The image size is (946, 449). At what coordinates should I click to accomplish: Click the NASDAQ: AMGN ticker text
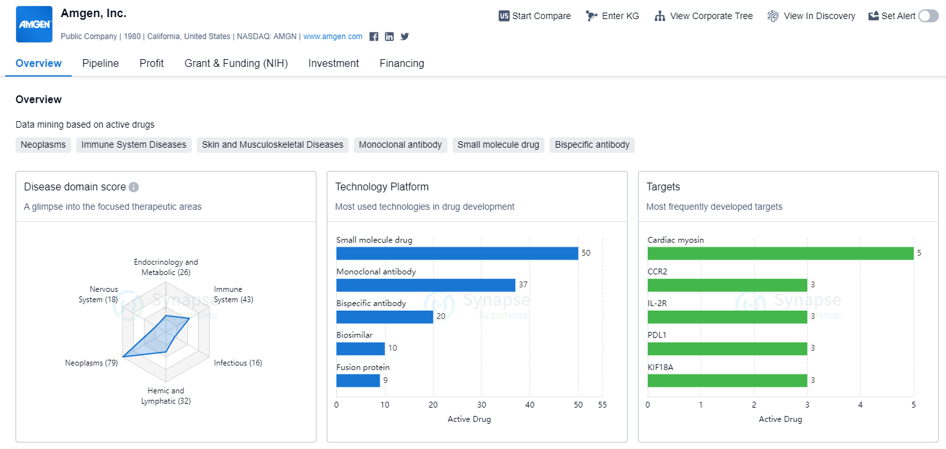[x=265, y=36]
